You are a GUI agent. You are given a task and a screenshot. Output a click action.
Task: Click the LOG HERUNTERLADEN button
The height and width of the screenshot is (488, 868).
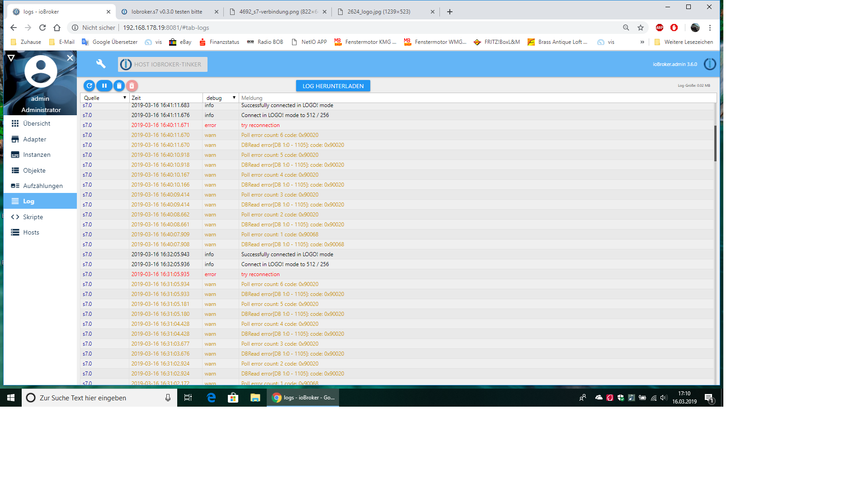pyautogui.click(x=333, y=86)
